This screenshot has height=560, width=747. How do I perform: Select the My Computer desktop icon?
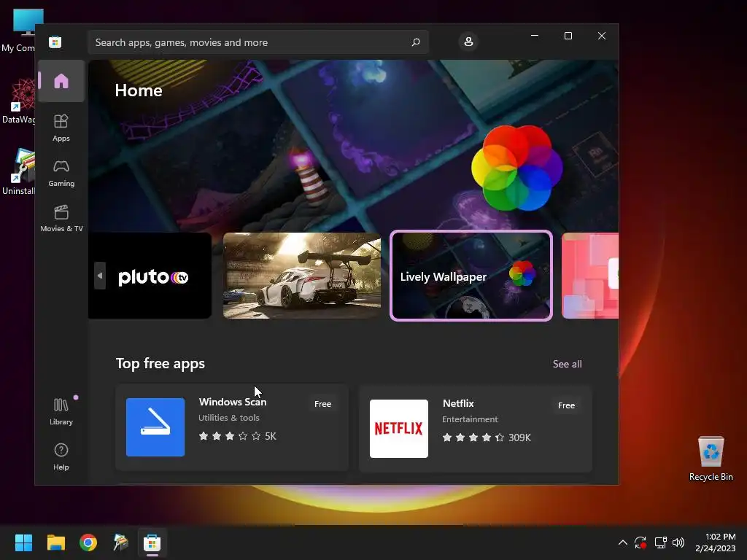tap(18, 31)
